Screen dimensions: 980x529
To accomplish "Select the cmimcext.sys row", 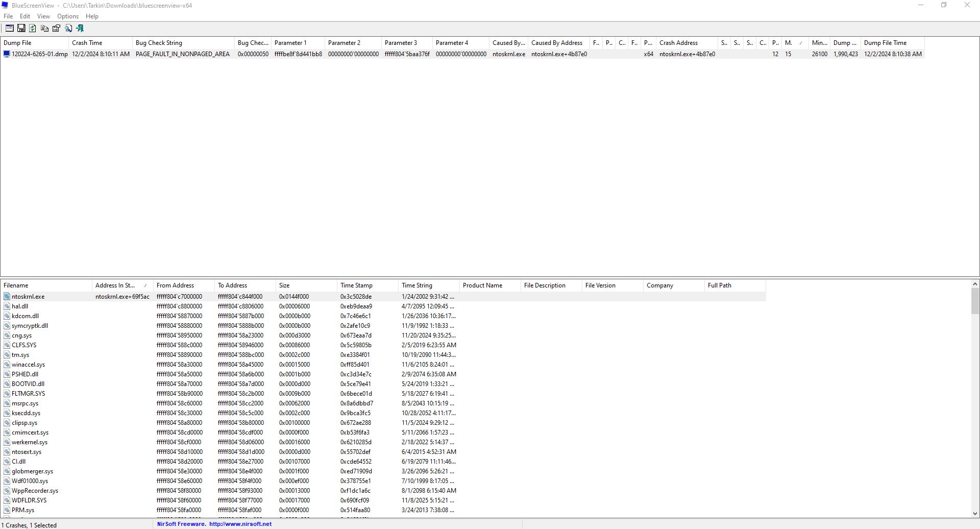I will click(x=383, y=432).
